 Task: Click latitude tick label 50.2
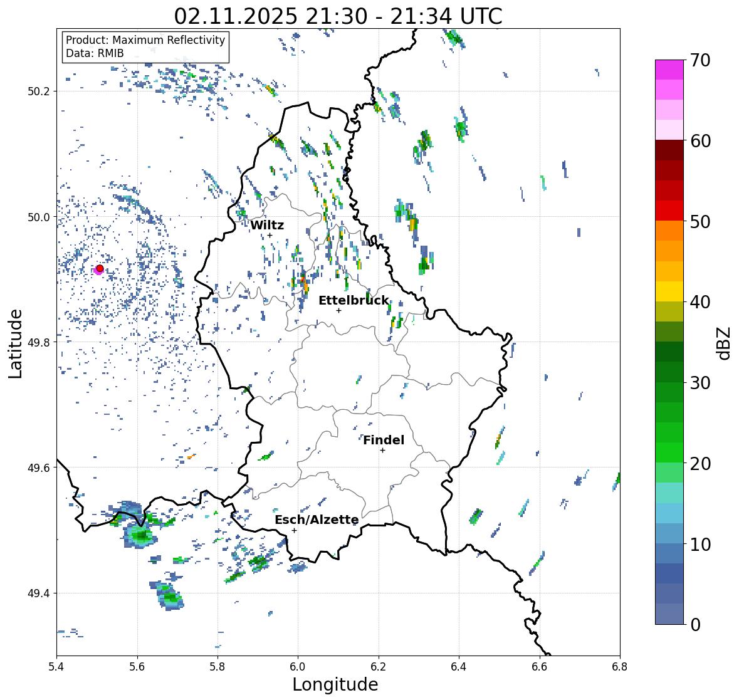pyautogui.click(x=39, y=91)
